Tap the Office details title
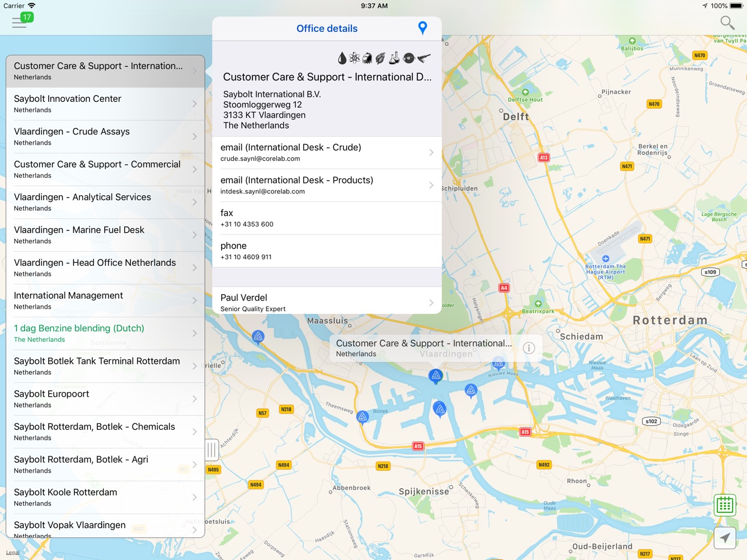This screenshot has height=560, width=747. [327, 28]
